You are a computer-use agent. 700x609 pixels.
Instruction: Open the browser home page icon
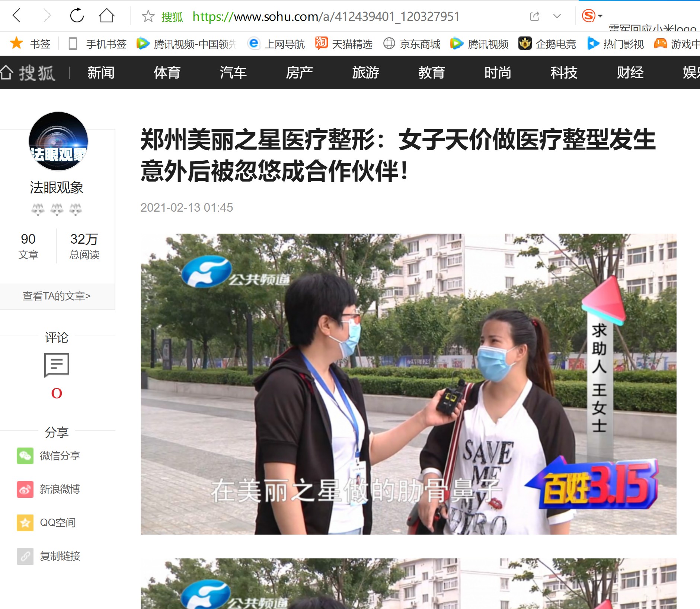click(106, 16)
